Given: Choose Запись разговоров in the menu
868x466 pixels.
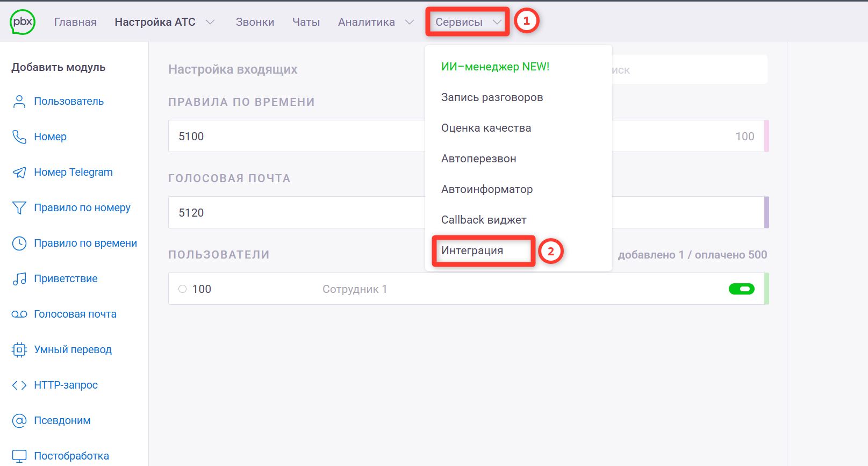Looking at the screenshot, I should pyautogui.click(x=492, y=97).
